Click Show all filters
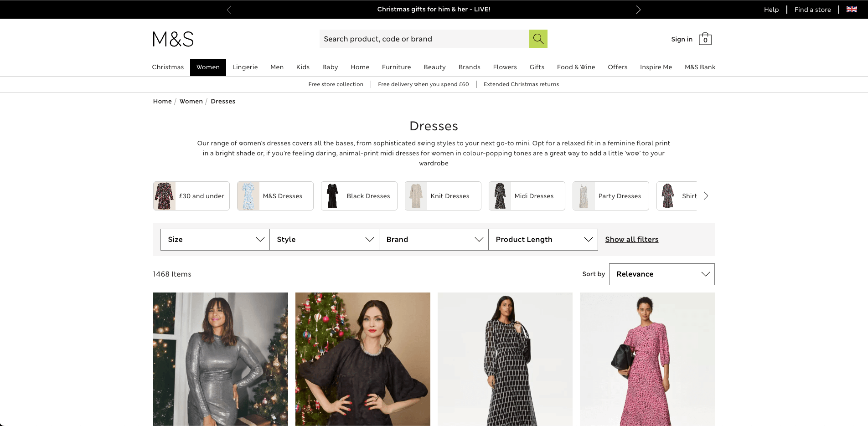Viewport: 868px width, 426px height. coord(631,240)
